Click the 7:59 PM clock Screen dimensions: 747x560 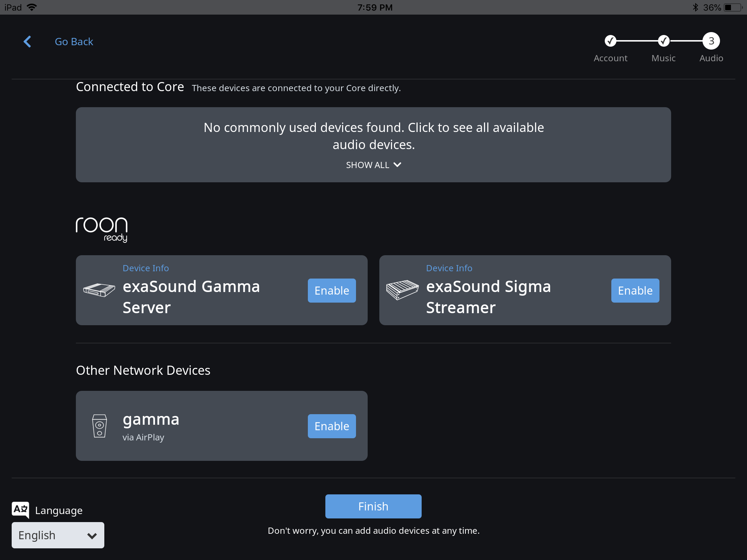tap(375, 7)
